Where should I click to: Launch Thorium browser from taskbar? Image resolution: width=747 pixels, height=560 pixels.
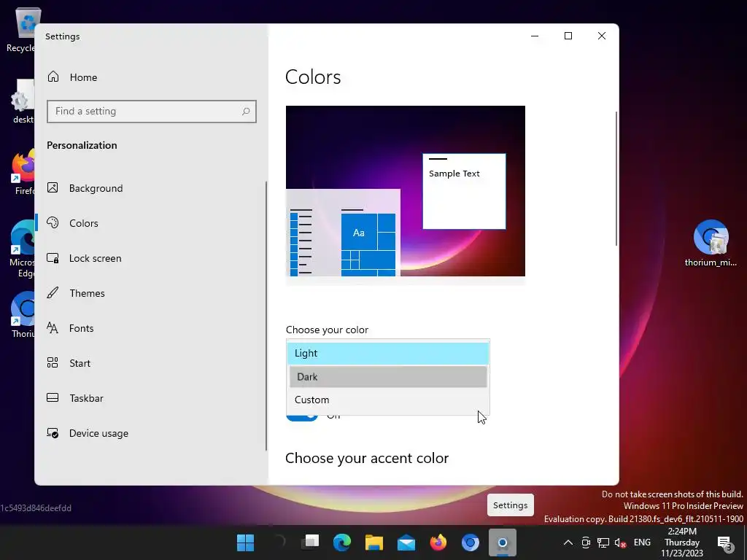(471, 542)
